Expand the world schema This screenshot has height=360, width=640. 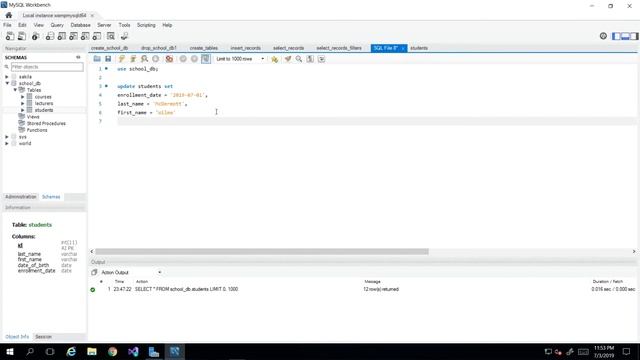coord(7,143)
